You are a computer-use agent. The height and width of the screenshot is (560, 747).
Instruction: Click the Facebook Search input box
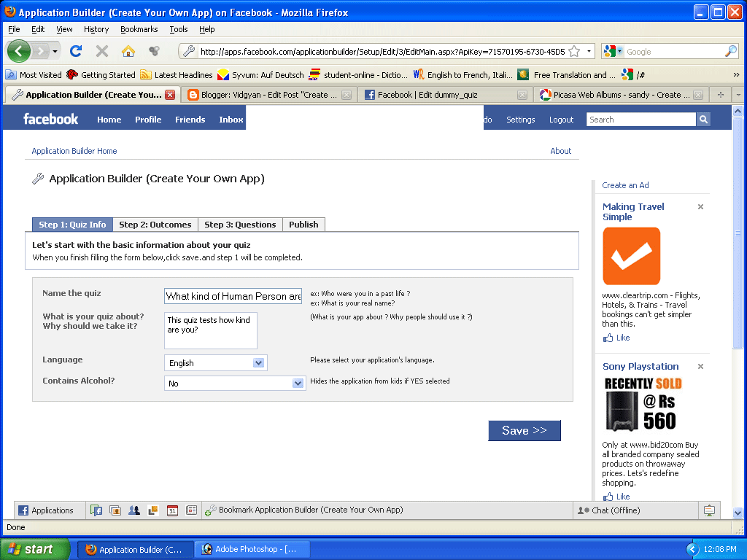click(641, 120)
